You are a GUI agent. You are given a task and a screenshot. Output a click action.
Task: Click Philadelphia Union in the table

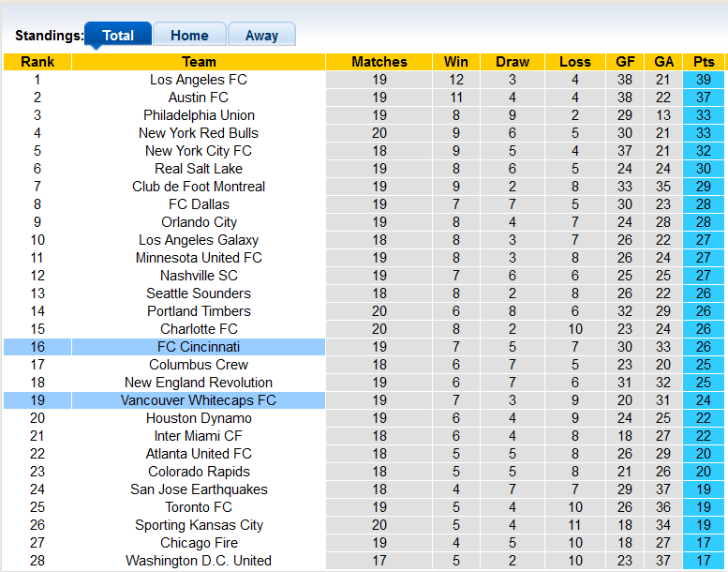[199, 115]
